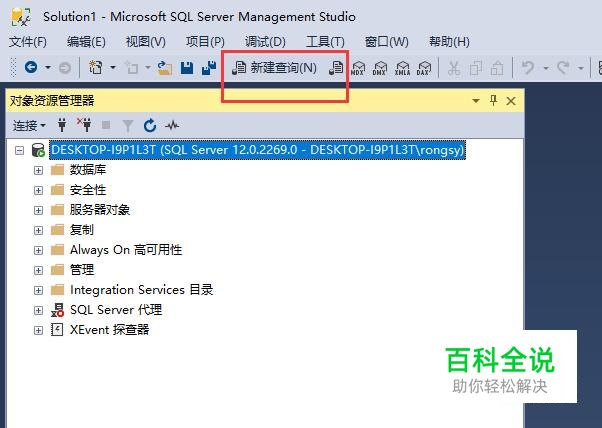Image resolution: width=602 pixels, height=428 pixels.
Task: Click the Save All disks icon
Action: tap(209, 68)
